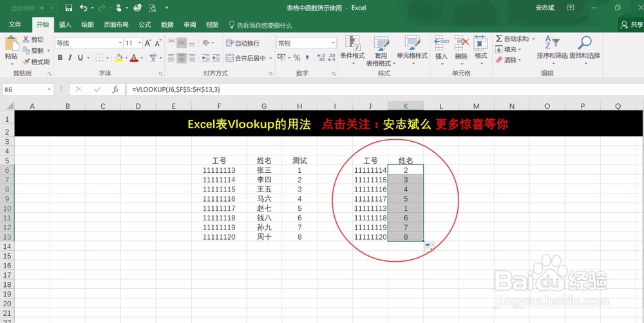This screenshot has height=323, width=644.
Task: Click Tell me what you want 告诉我你想要做什么
Action: tap(260, 25)
